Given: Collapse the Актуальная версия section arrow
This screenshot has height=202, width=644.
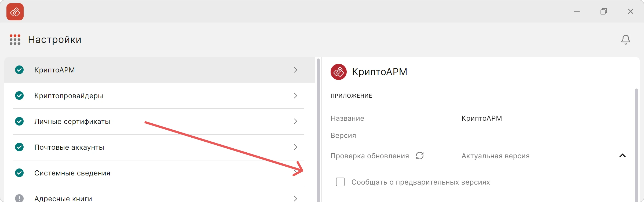Looking at the screenshot, I should click(x=623, y=156).
